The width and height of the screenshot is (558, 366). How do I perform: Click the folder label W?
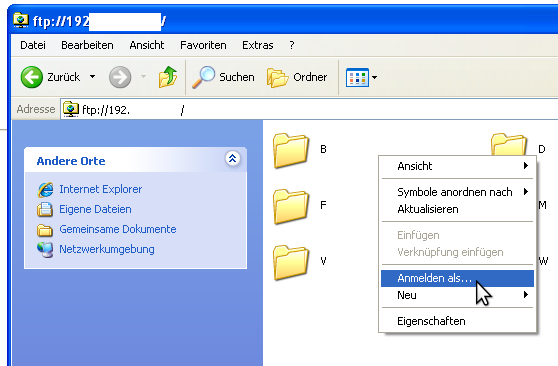pyautogui.click(x=543, y=261)
